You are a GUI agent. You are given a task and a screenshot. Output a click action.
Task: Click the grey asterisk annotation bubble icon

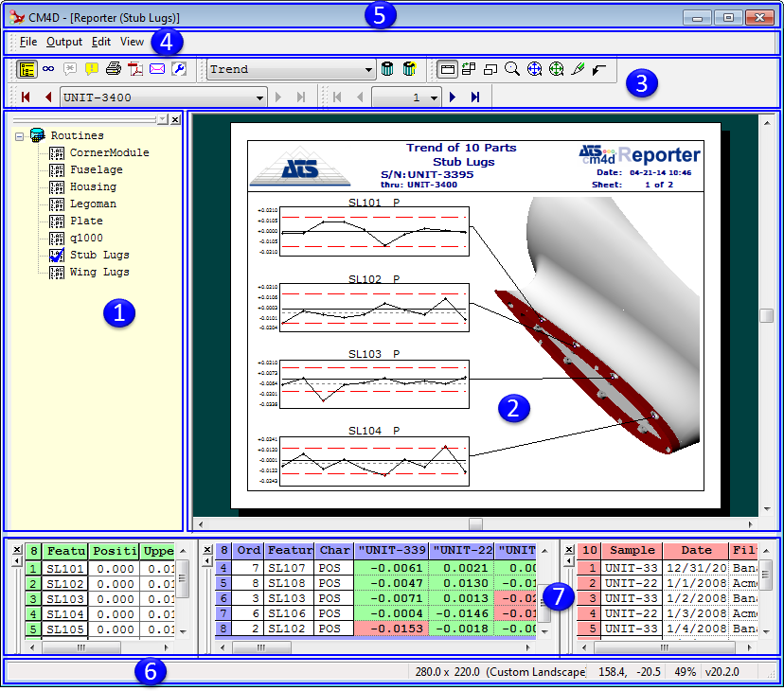click(70, 69)
